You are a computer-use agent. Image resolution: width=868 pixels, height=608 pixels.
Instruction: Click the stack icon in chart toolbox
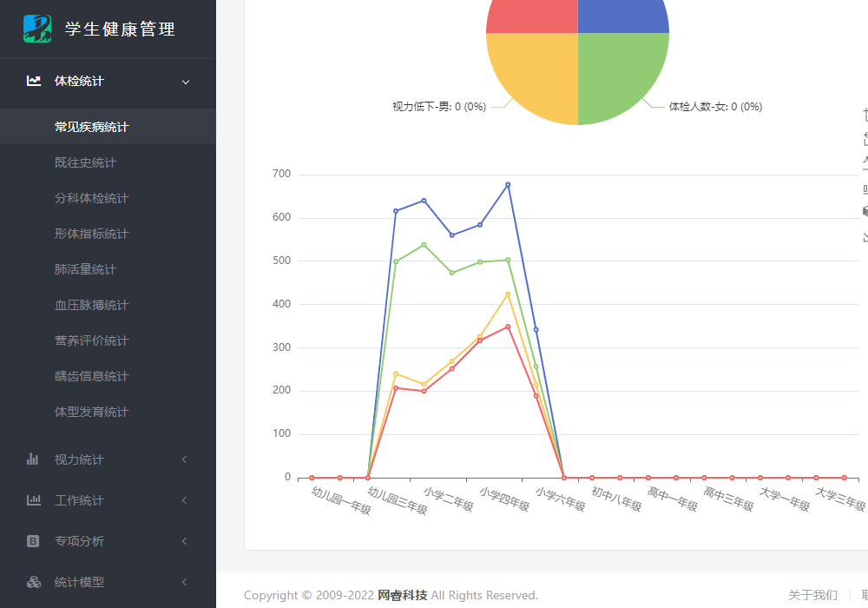(865, 211)
